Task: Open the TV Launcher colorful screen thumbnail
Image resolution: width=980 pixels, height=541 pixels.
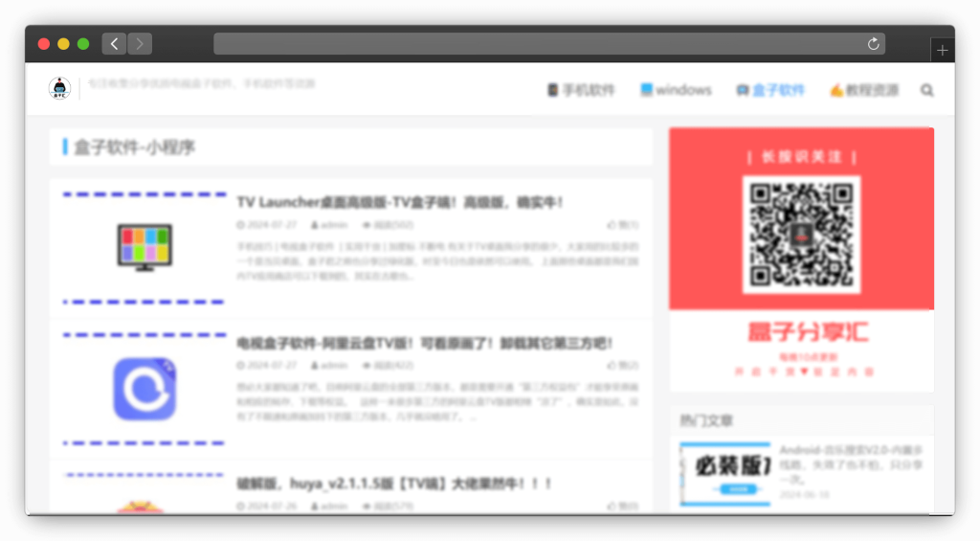Action: click(x=145, y=248)
